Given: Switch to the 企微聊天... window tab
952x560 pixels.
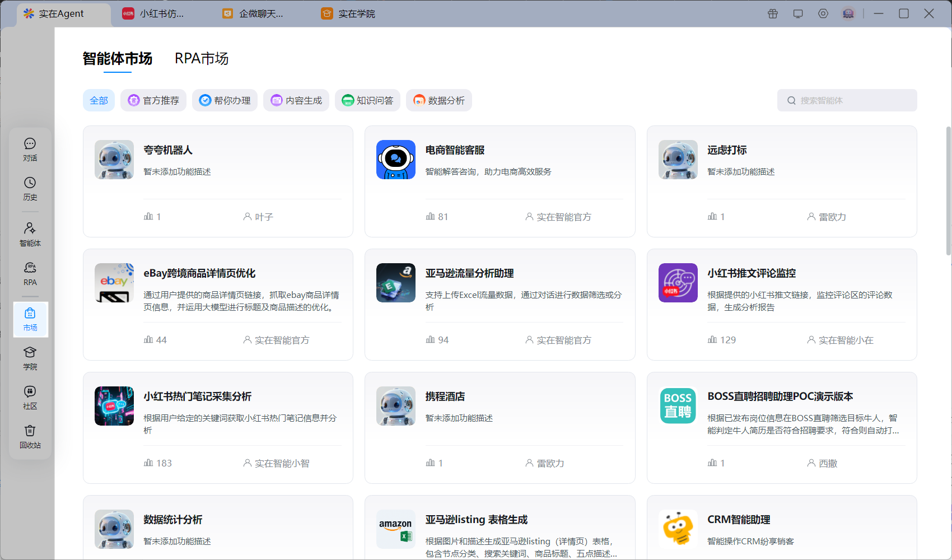Looking at the screenshot, I should 253,13.
